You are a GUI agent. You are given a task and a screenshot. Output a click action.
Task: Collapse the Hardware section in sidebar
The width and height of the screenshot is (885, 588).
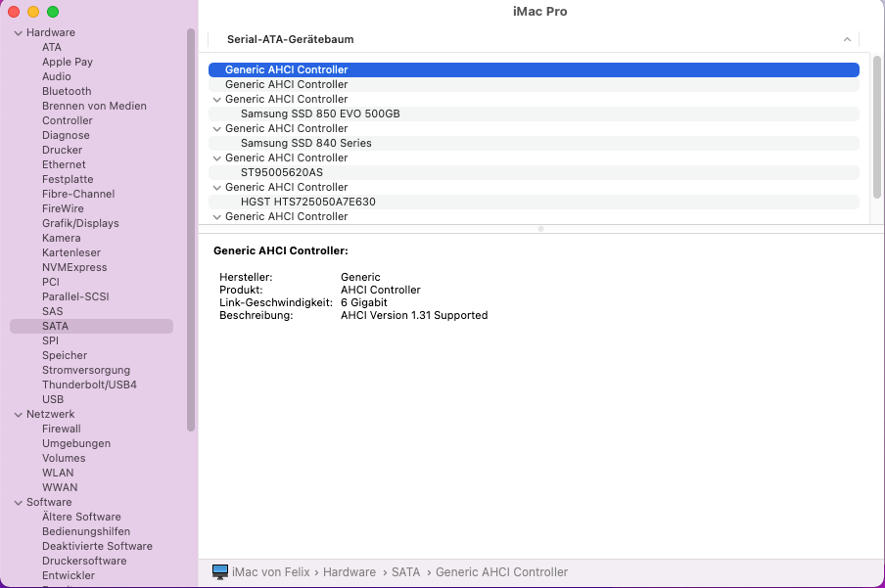(18, 33)
